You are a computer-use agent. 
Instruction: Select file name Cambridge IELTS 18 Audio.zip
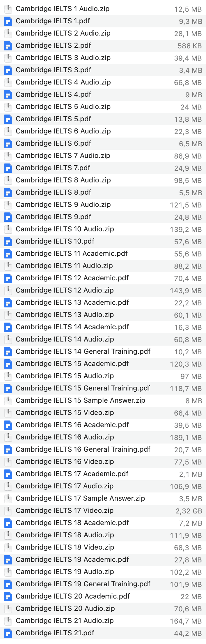point(65,535)
